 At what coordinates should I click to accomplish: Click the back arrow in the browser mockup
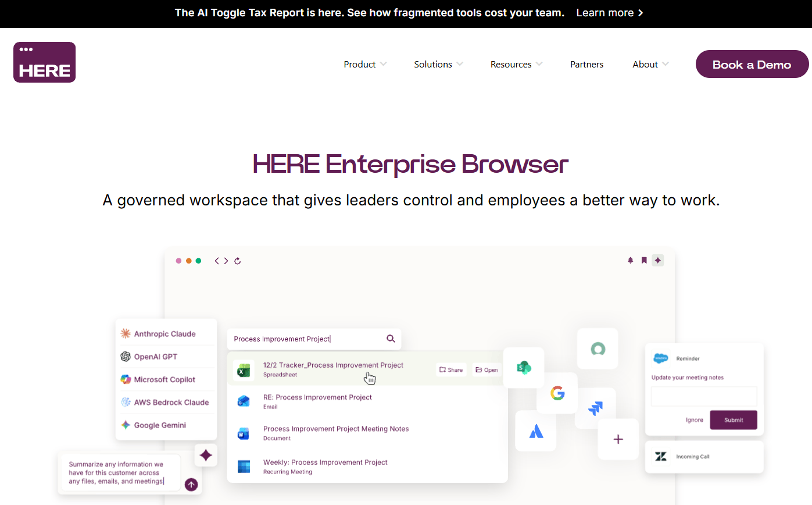[x=217, y=261]
